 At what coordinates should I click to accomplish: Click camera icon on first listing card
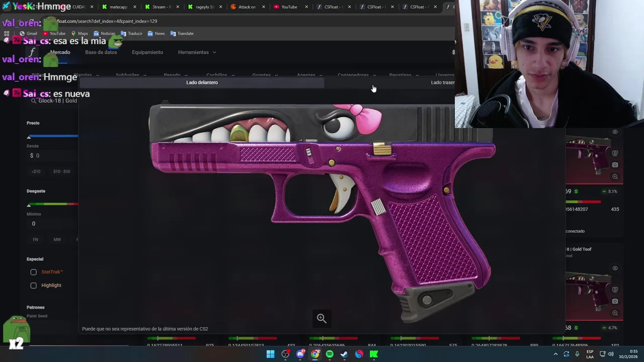pyautogui.click(x=615, y=165)
